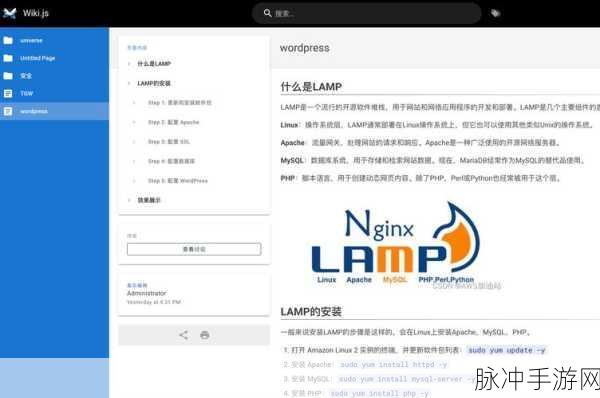Click the sudo yum update -y code
The image size is (600, 398).
(507, 350)
